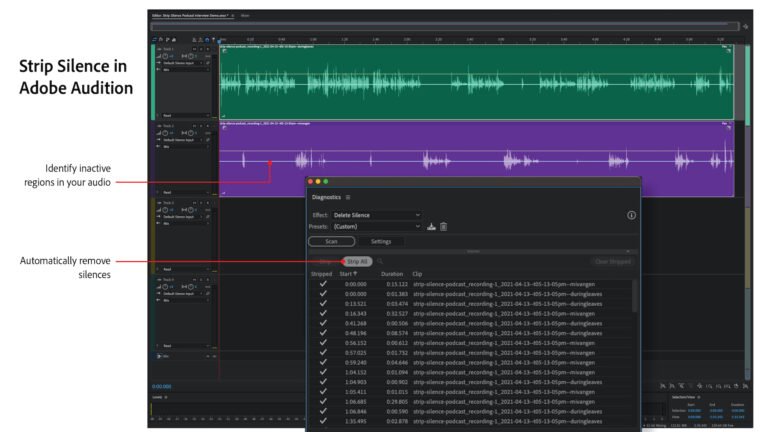The height and width of the screenshot is (432, 768).
Task: Mute Track 1 with its M button
Action: coord(194,49)
